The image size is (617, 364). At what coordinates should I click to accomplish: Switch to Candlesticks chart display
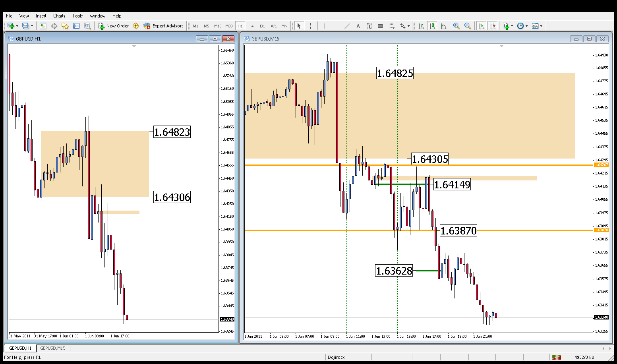(432, 26)
